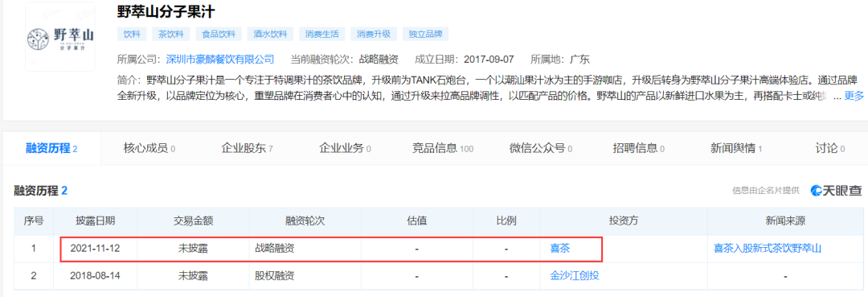Open the 企业股东 tab
Viewport: 868px width, 297px height.
tap(247, 148)
